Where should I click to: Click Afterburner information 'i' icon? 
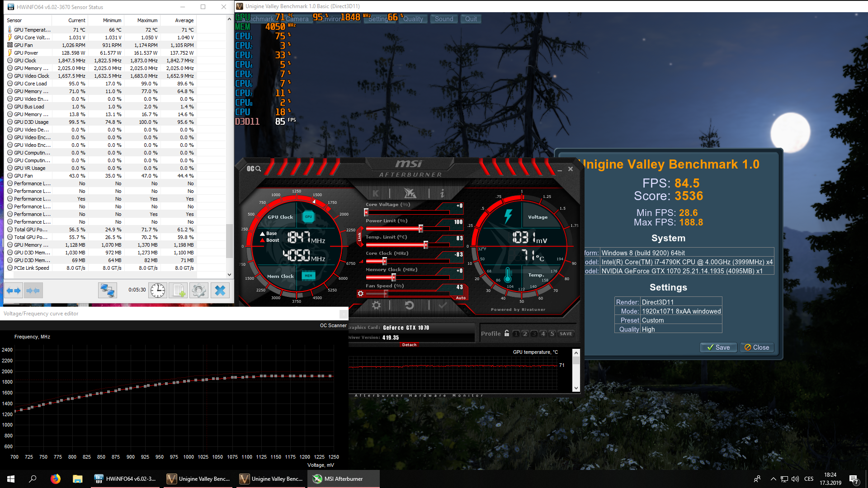[442, 193]
